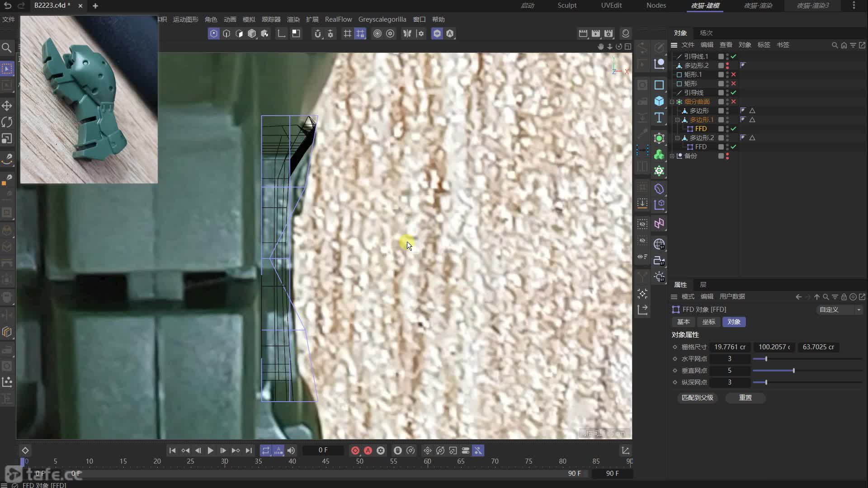The width and height of the screenshot is (868, 488).
Task: Click the search magnifier in left toolbar
Action: pos(7,47)
